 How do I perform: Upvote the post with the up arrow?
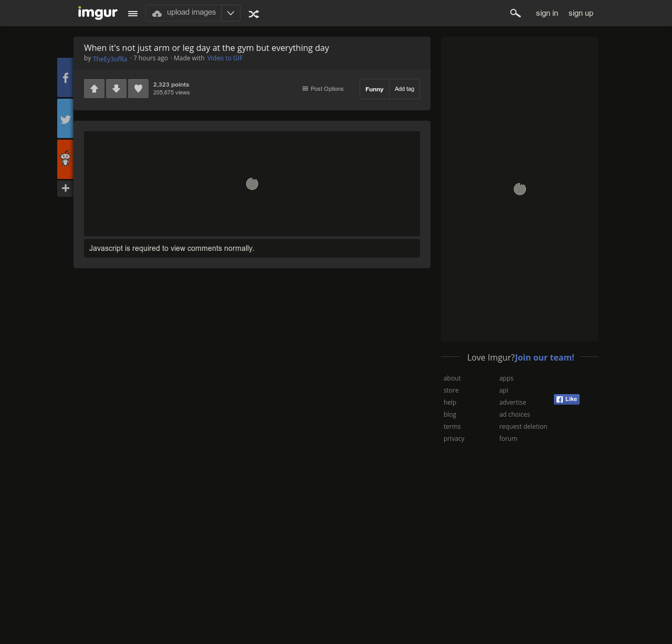point(94,89)
